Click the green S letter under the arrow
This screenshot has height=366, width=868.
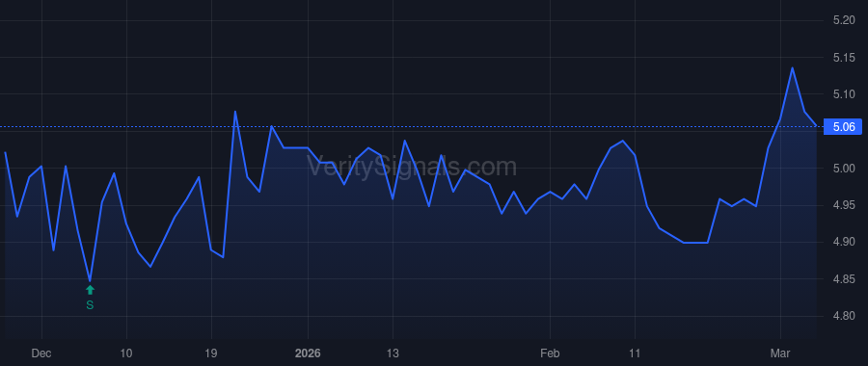tap(90, 304)
